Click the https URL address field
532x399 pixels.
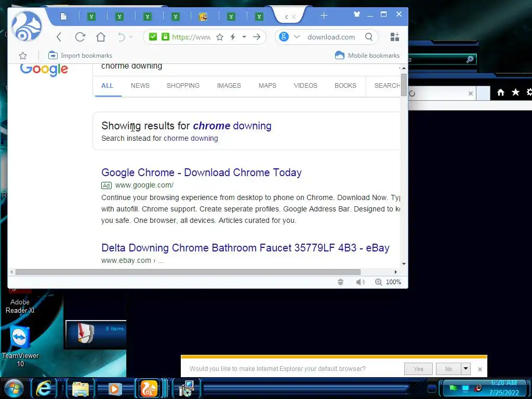point(191,37)
